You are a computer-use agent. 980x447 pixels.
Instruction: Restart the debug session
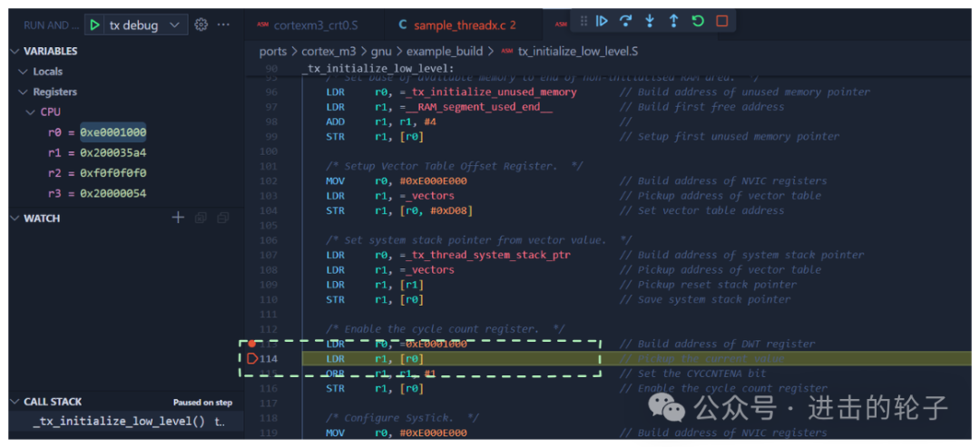coord(698,21)
